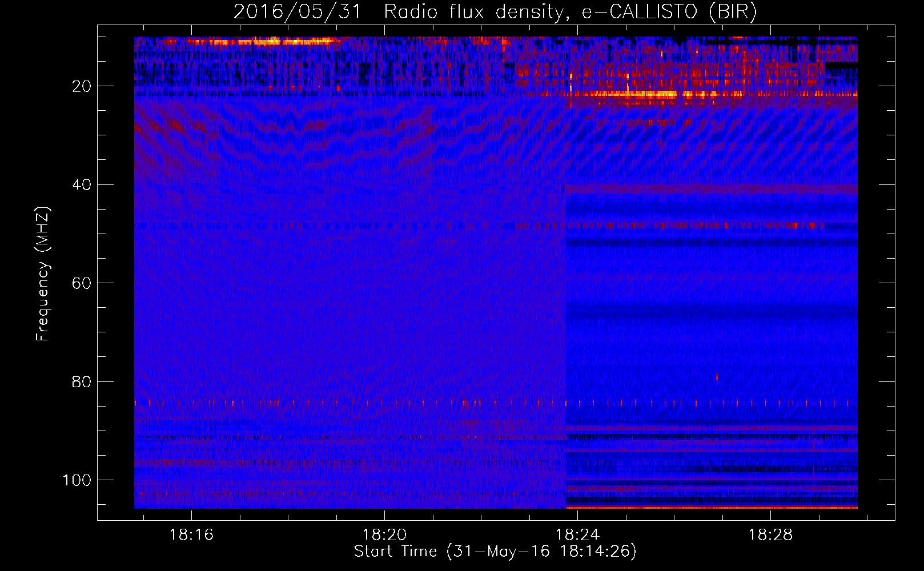Image resolution: width=924 pixels, height=571 pixels.
Task: Click the bright red band at spectrogram bottom
Action: pos(712,507)
